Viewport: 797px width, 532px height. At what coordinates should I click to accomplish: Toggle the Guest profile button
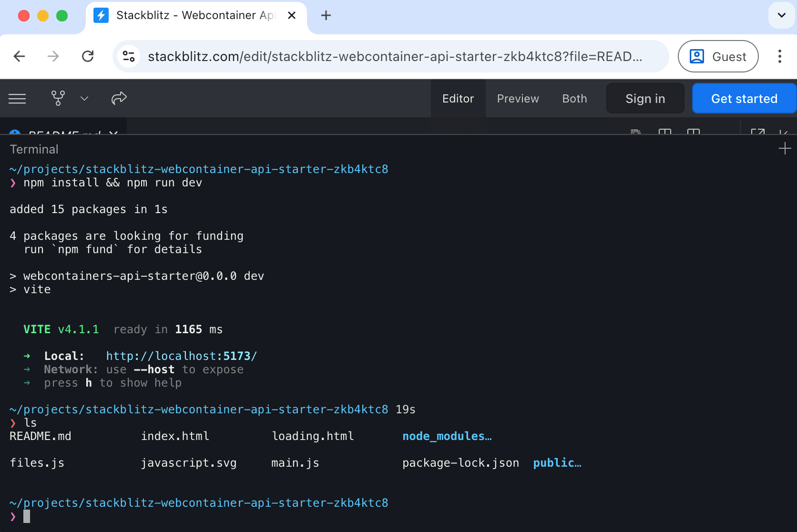(718, 56)
